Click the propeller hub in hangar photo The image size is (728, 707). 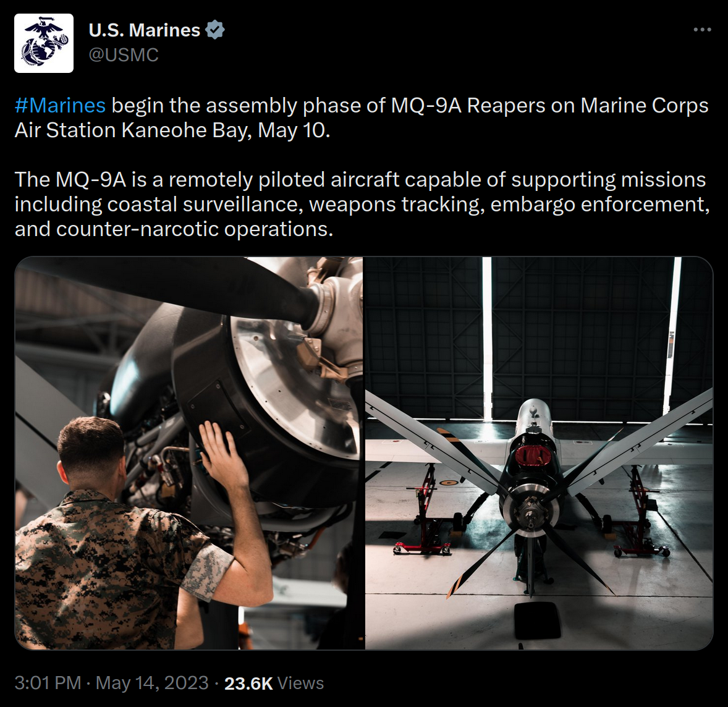pyautogui.click(x=527, y=510)
